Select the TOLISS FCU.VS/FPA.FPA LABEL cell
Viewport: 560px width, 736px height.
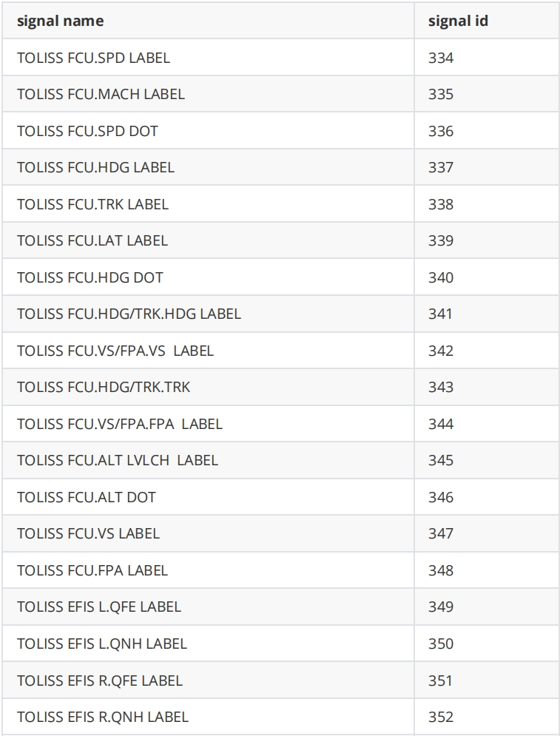[x=120, y=424]
